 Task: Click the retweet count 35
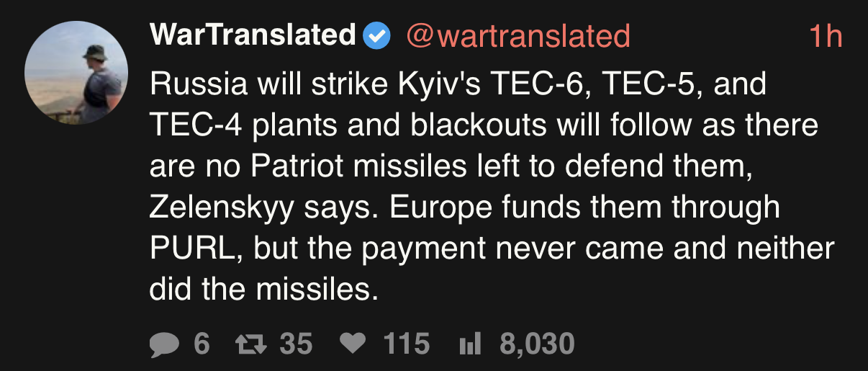point(296,344)
